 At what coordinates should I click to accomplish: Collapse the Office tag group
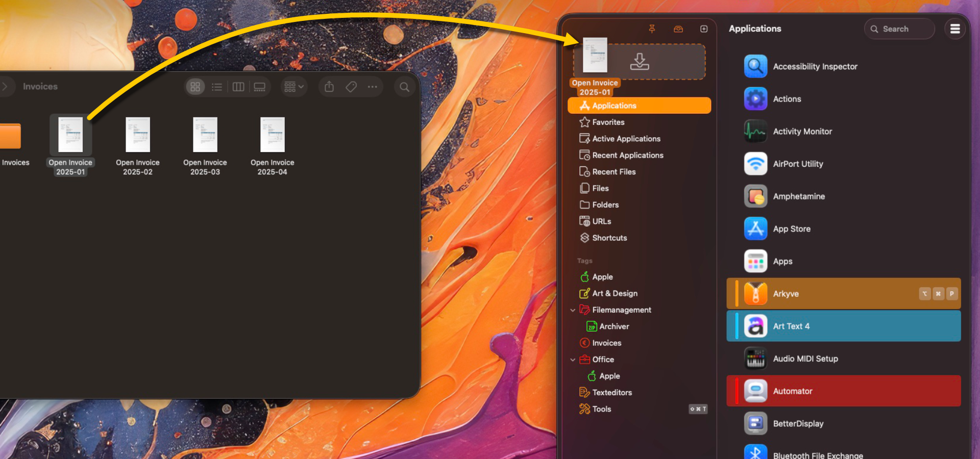click(x=573, y=360)
